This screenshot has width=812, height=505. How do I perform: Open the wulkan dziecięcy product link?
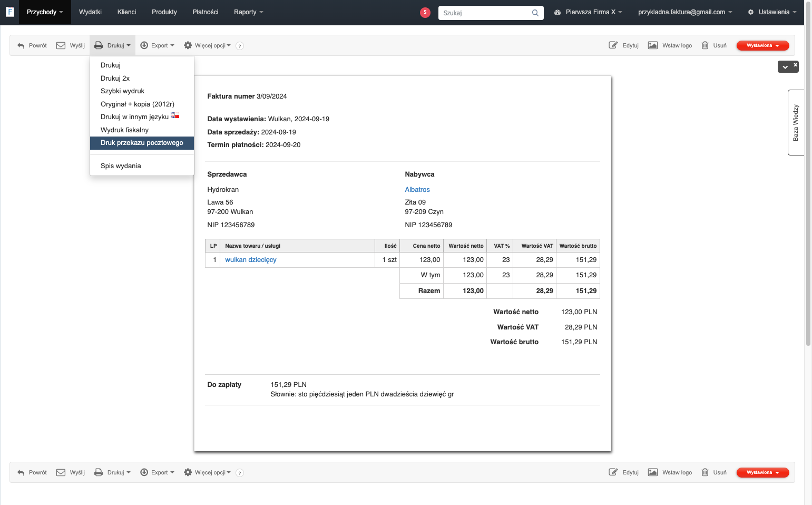pyautogui.click(x=251, y=260)
